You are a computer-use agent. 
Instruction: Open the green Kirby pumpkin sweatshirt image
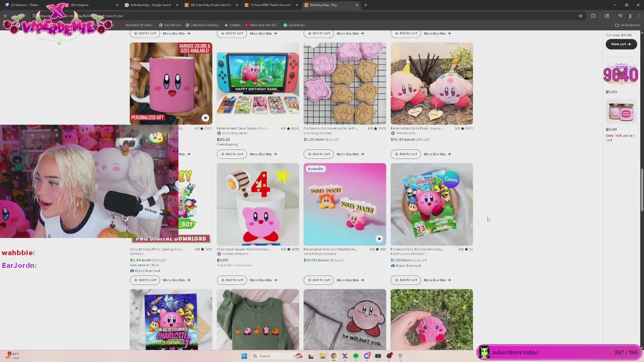(258, 319)
